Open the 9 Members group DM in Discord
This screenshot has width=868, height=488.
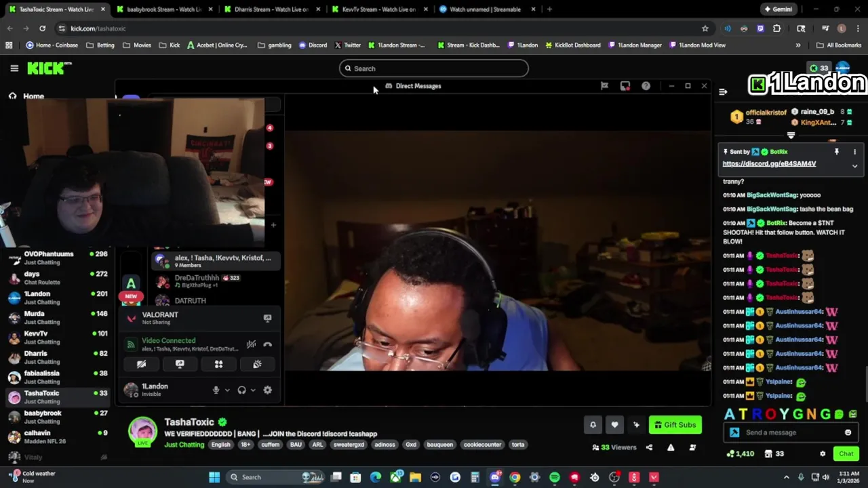[x=216, y=261]
